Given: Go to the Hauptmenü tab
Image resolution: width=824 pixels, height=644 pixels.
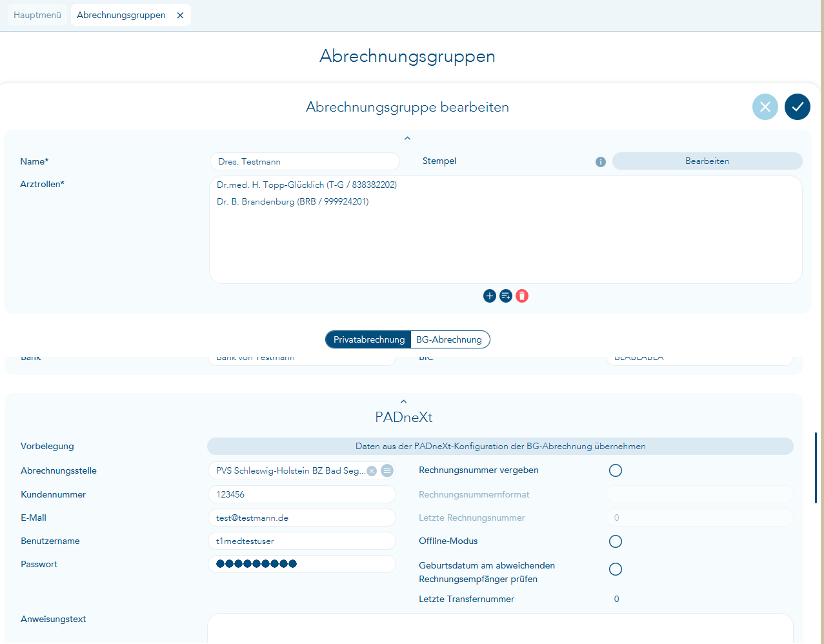Looking at the screenshot, I should point(37,15).
